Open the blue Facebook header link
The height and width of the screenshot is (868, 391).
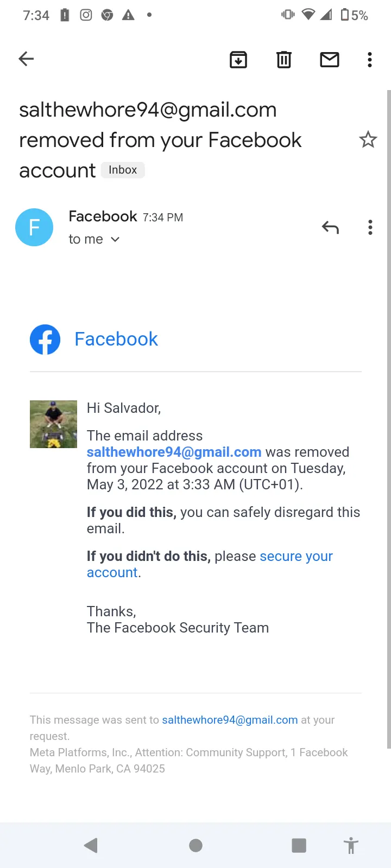click(116, 339)
